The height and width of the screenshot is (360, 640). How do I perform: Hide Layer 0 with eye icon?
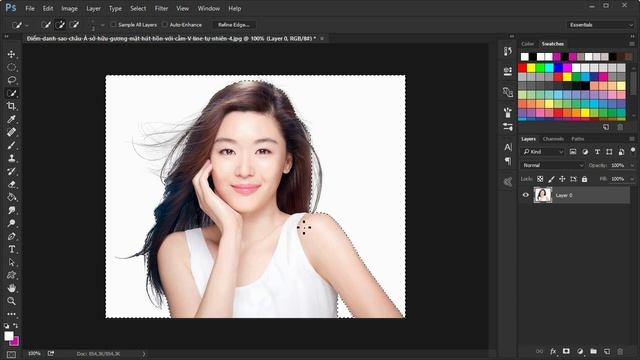click(x=526, y=195)
